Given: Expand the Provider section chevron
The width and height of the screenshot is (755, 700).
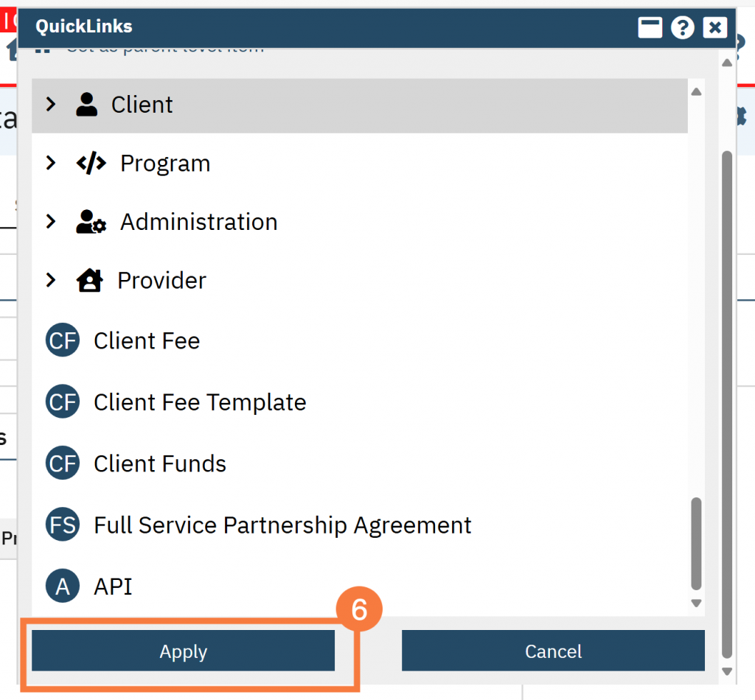Looking at the screenshot, I should click(51, 281).
